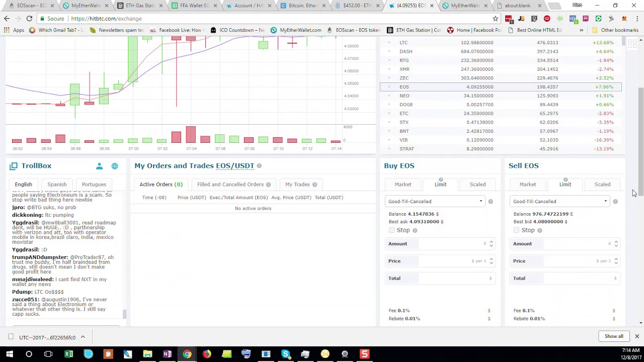Open help icon beside Buy Stop
This screenshot has height=362, width=644.
click(415, 230)
